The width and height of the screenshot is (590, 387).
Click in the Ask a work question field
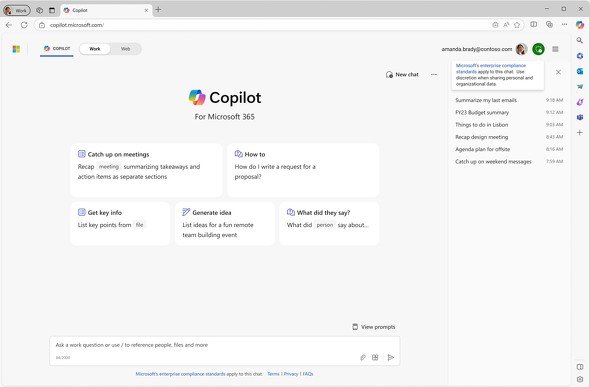point(225,351)
